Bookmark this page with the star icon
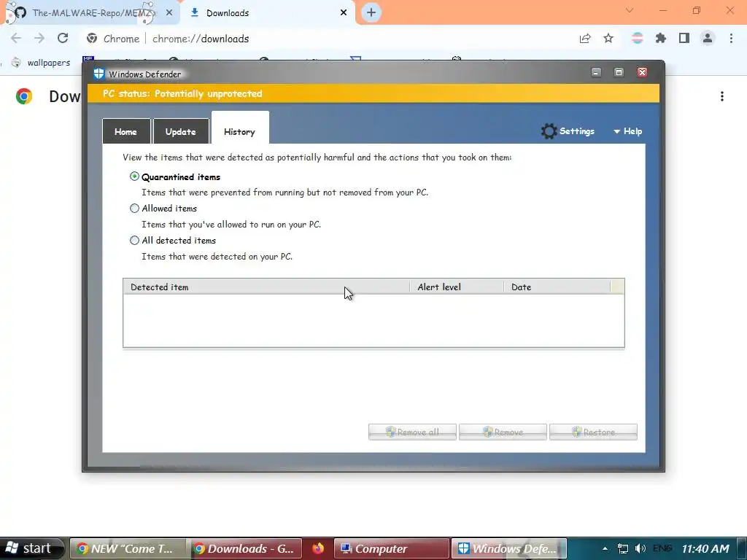The height and width of the screenshot is (560, 747). [x=608, y=38]
